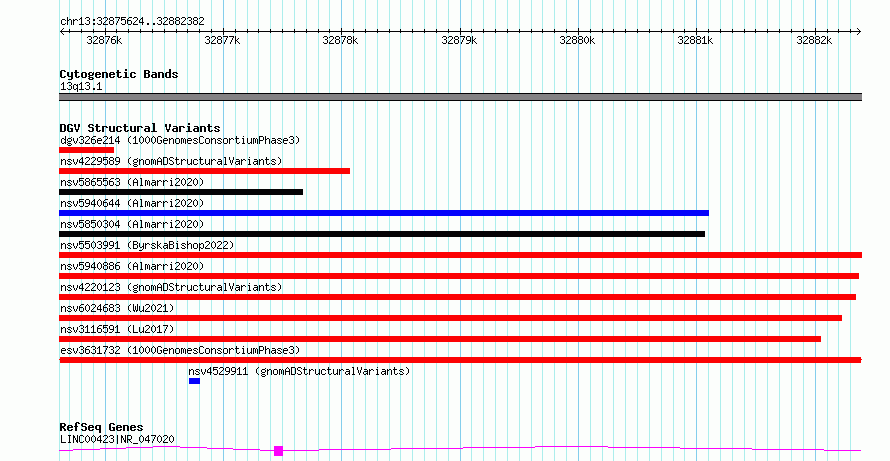The height and width of the screenshot is (461, 890).
Task: Click the 32878k ruler mark
Action: 340,40
